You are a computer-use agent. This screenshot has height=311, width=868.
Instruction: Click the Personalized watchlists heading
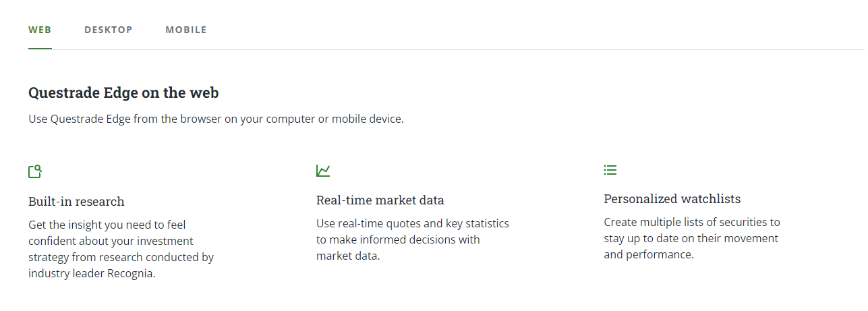(x=672, y=199)
